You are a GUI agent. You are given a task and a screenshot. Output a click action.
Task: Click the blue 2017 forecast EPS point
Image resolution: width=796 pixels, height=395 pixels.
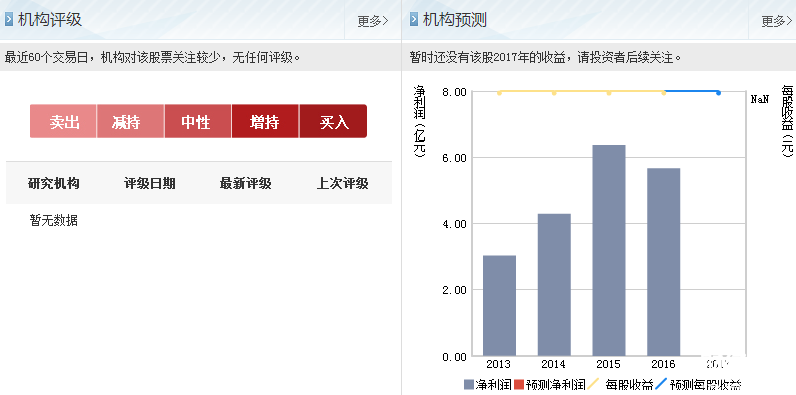click(718, 92)
